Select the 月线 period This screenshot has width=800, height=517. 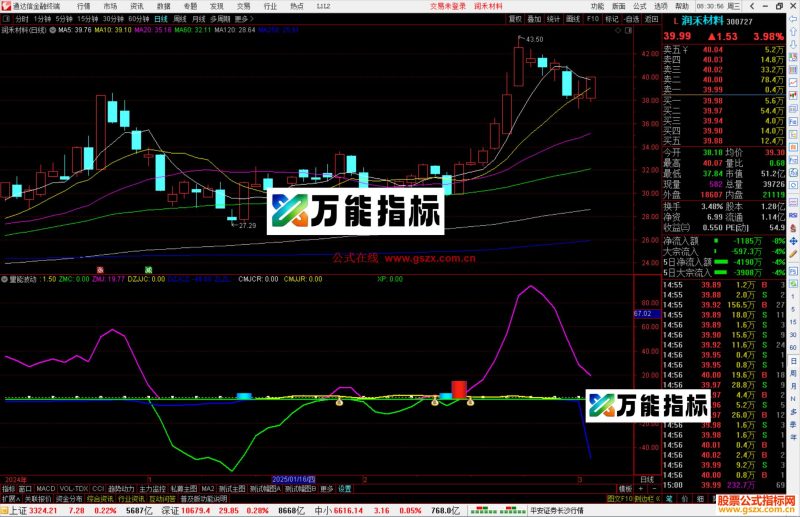pyautogui.click(x=198, y=19)
